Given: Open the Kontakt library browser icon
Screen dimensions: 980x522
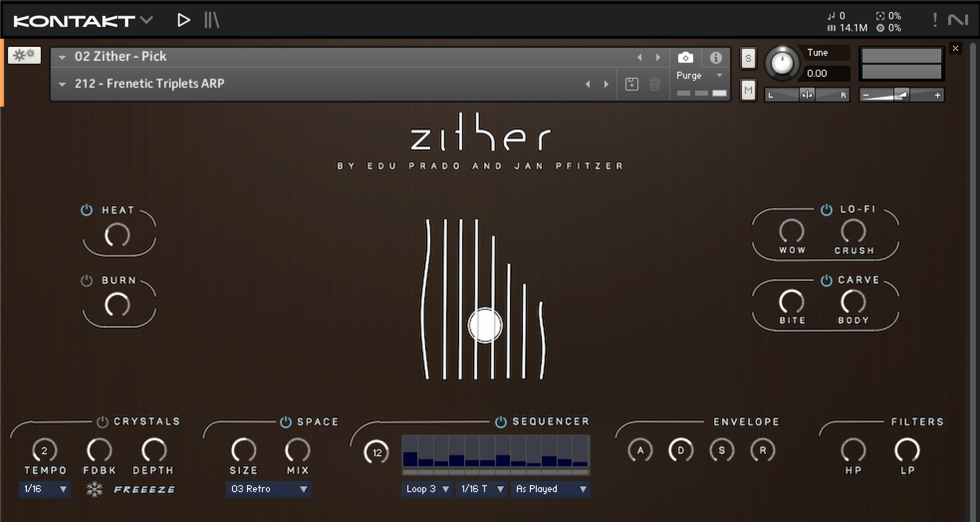Looking at the screenshot, I should (x=212, y=20).
